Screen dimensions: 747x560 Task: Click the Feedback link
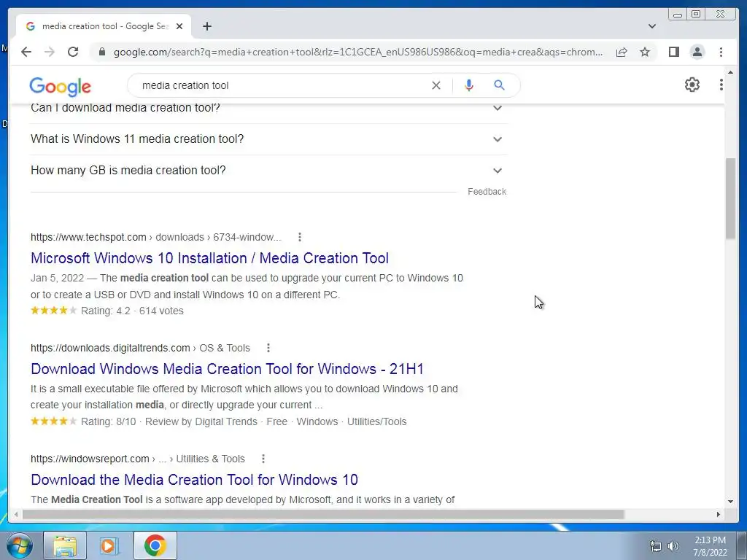[x=487, y=192]
